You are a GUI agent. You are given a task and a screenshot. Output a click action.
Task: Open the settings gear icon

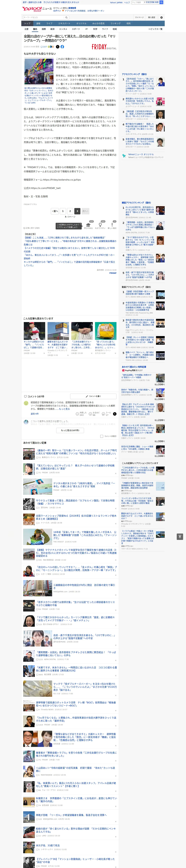coord(161,18)
